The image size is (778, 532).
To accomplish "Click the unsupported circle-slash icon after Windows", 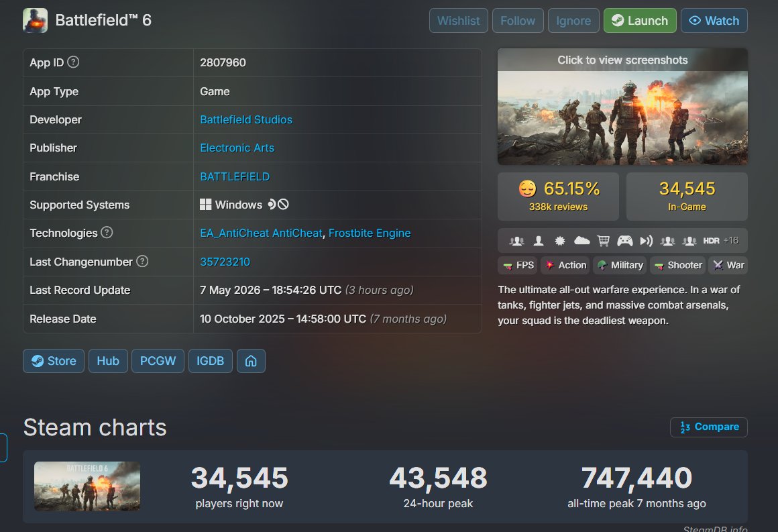I will tap(283, 204).
